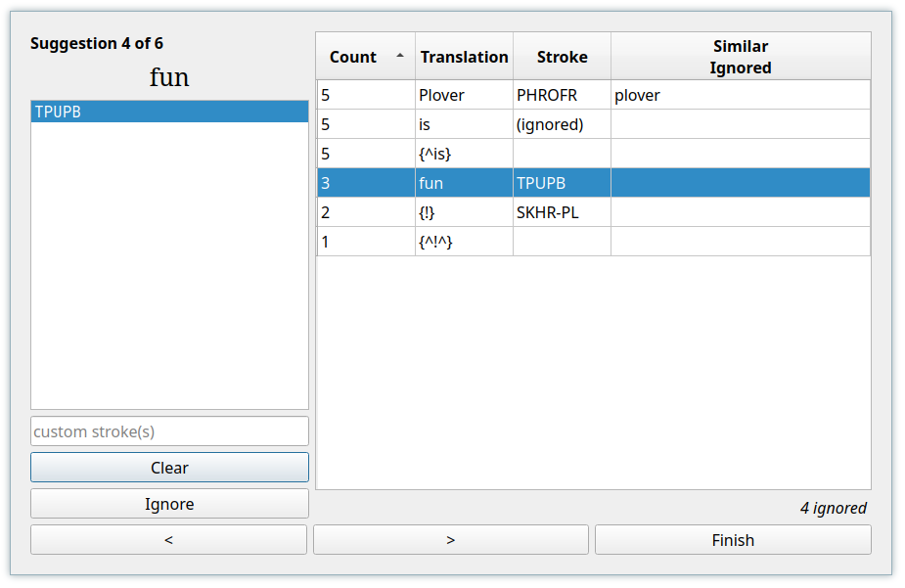Go to the previous suggestion
905x588 pixels.
click(168, 539)
